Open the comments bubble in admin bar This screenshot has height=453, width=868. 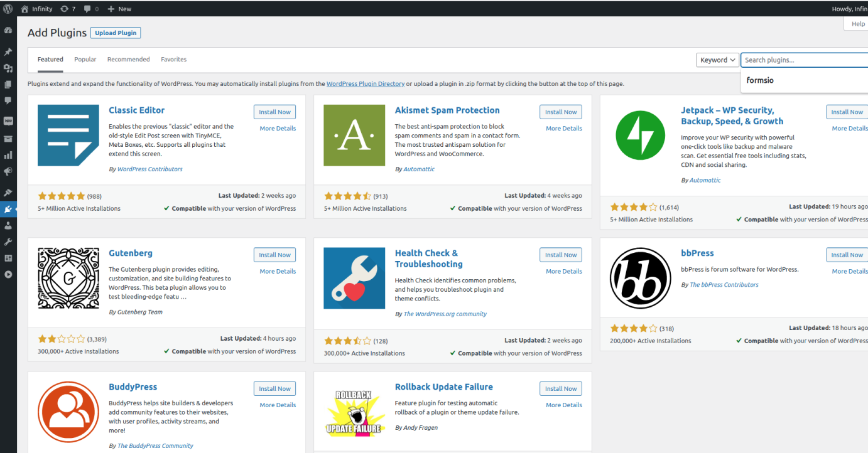pos(91,9)
